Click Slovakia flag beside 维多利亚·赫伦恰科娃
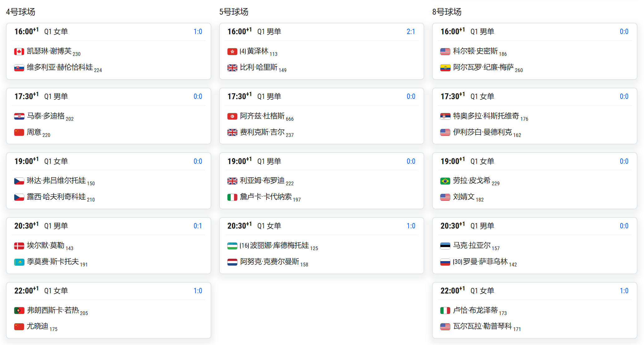 [x=19, y=68]
